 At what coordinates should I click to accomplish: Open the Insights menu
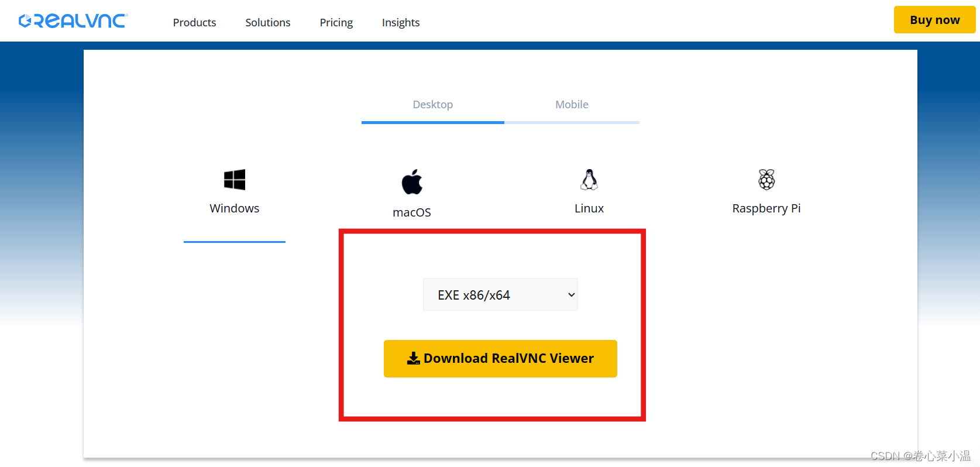[x=401, y=22]
